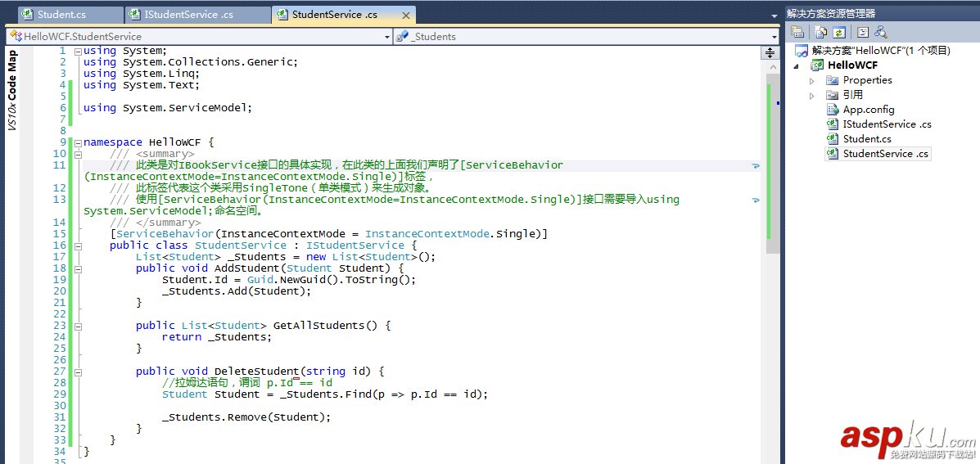Collapse the summary comment region at line 10
The height and width of the screenshot is (464, 980).
point(78,154)
